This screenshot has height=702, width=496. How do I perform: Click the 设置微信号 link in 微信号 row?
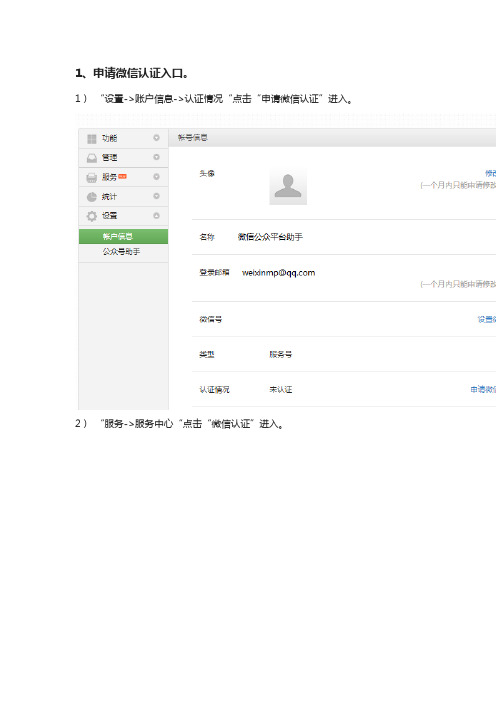(486, 319)
